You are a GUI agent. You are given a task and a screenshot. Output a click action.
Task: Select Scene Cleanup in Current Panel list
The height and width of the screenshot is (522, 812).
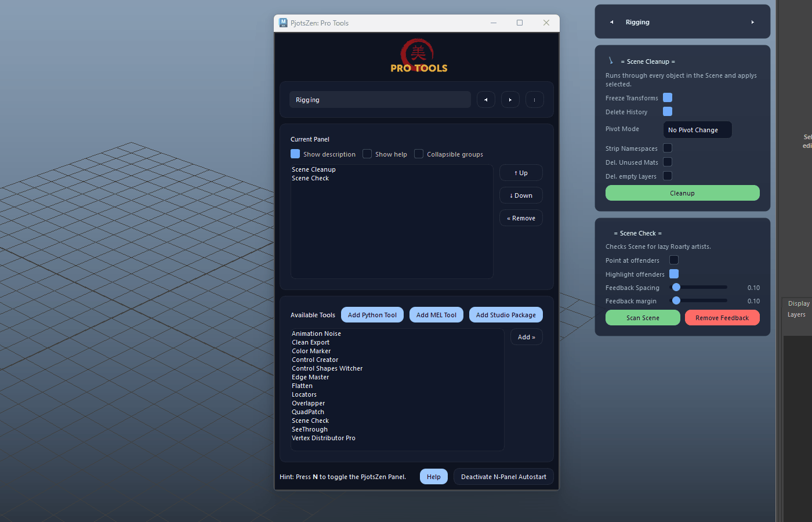pos(313,169)
